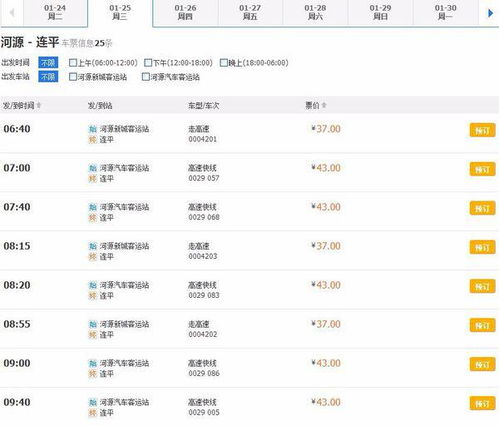Book the 07:00 bus ticket
This screenshot has height=426, width=499.
(482, 169)
